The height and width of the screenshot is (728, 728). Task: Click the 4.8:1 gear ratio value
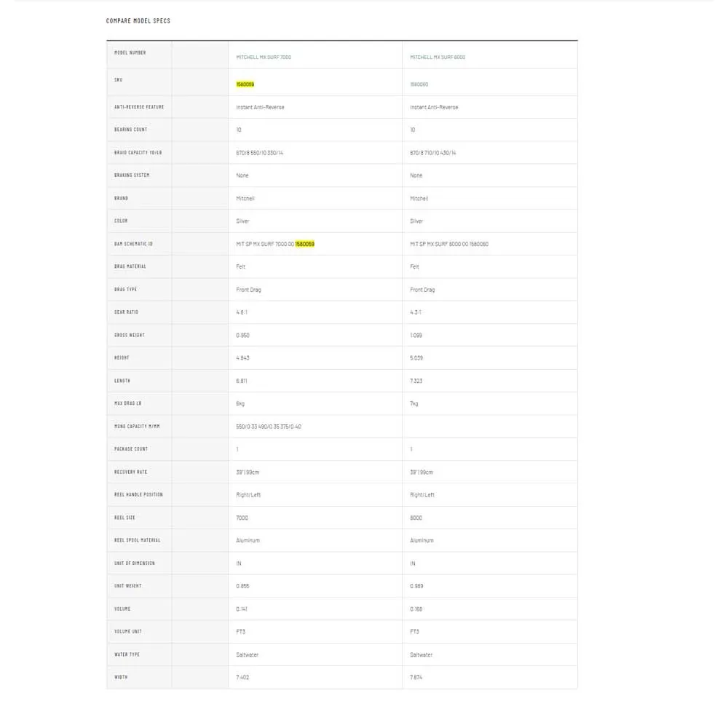242,312
